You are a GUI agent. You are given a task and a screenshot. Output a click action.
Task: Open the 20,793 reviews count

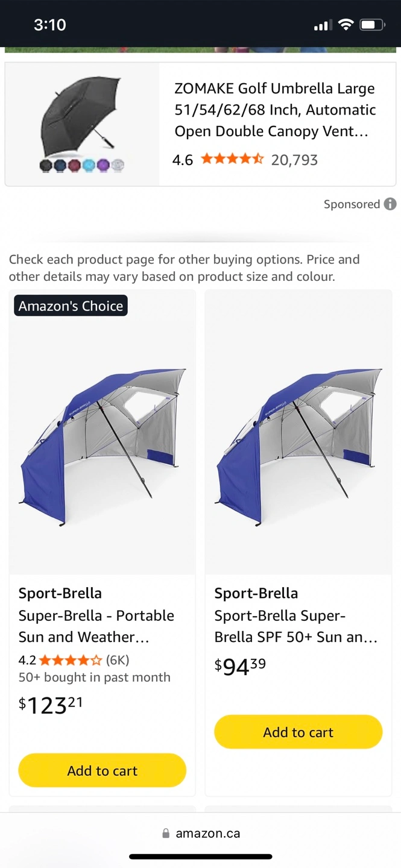294,160
